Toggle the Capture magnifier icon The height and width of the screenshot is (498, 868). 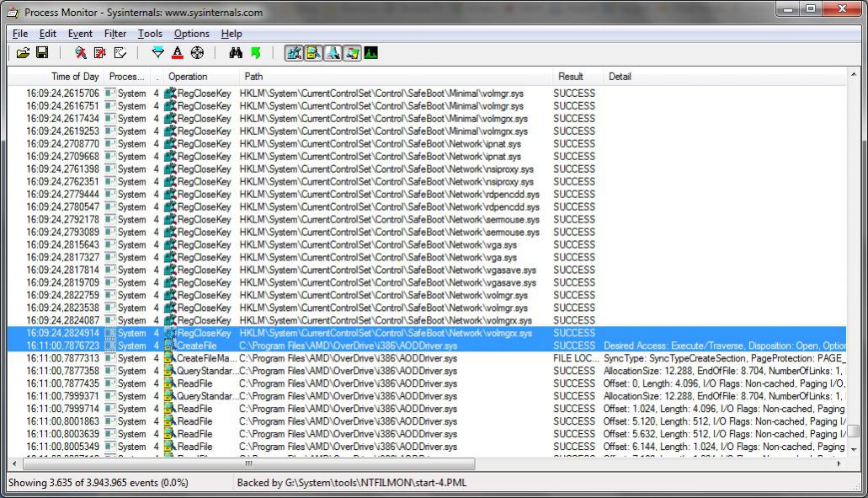pyautogui.click(x=81, y=53)
